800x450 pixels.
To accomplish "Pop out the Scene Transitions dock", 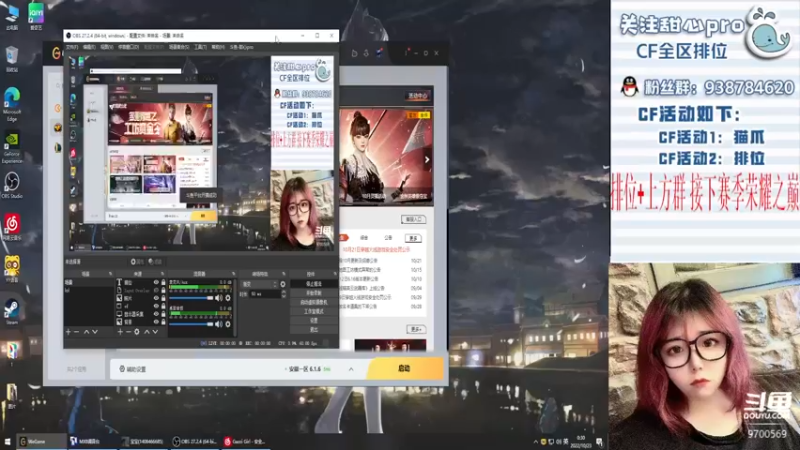I will pyautogui.click(x=284, y=274).
